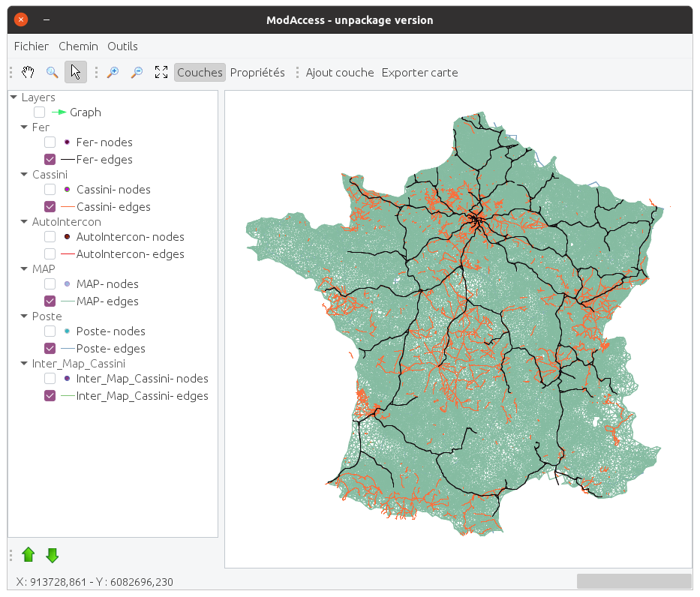The image size is (700, 597).
Task: Click the horizontal scrollbar at bottom right
Action: [x=634, y=580]
